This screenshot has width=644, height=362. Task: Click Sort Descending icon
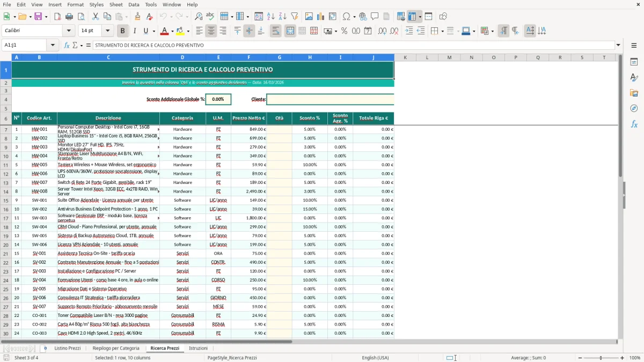[x=282, y=17]
